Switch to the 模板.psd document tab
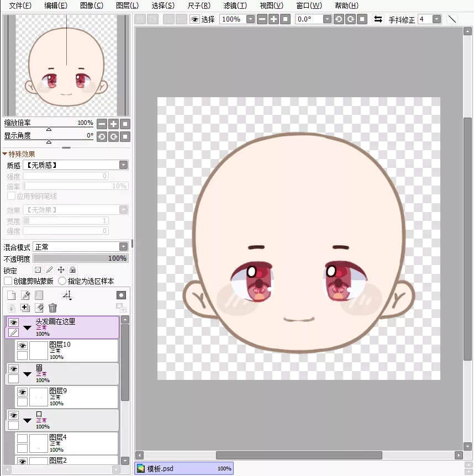 tap(160, 468)
